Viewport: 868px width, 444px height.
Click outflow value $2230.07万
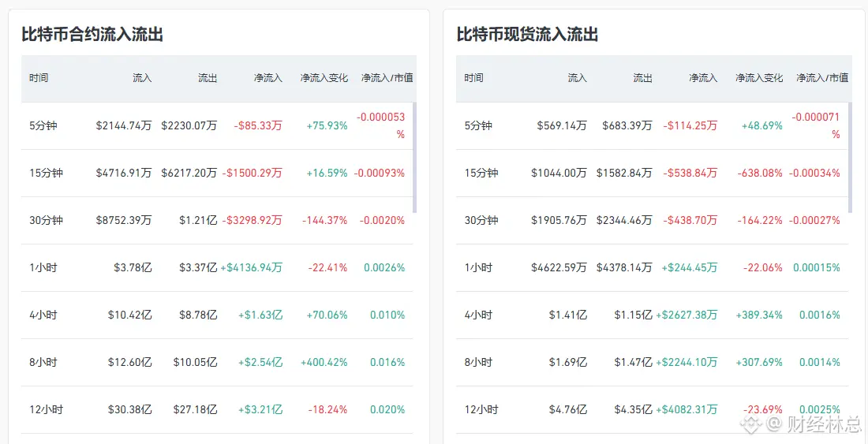click(189, 125)
